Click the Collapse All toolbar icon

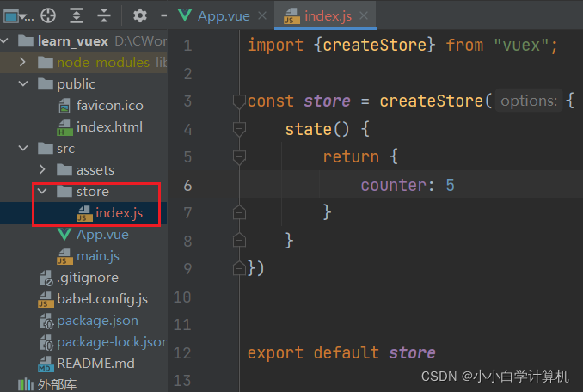click(x=104, y=16)
